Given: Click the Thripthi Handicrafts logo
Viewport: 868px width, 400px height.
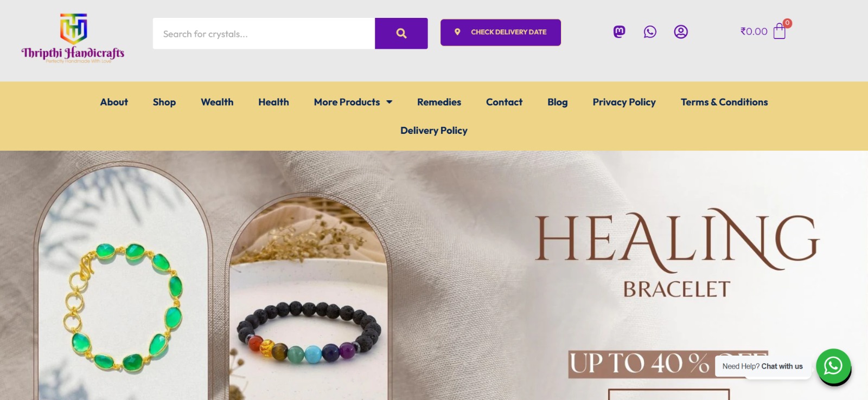Looking at the screenshot, I should click(x=73, y=38).
